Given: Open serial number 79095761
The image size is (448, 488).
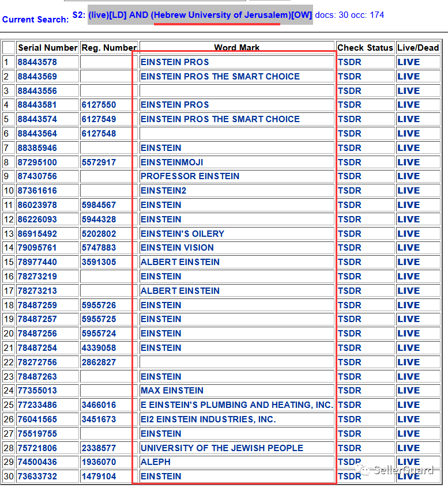Looking at the screenshot, I should tap(37, 247).
